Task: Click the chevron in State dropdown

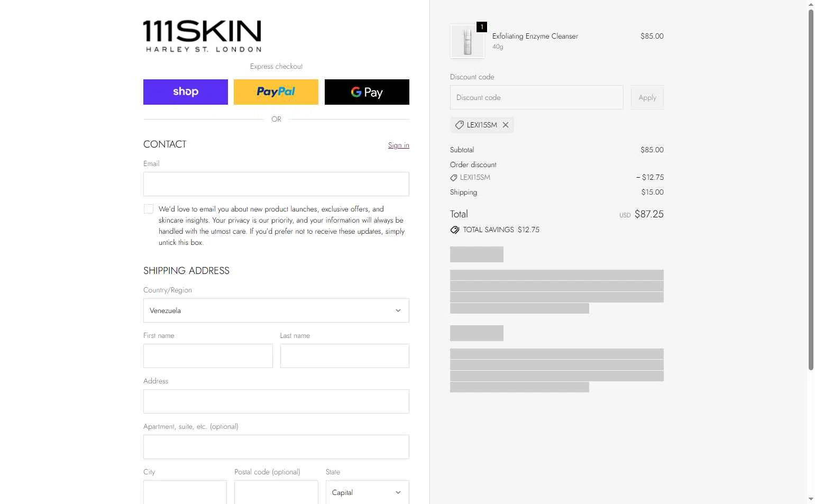Action: (x=398, y=492)
